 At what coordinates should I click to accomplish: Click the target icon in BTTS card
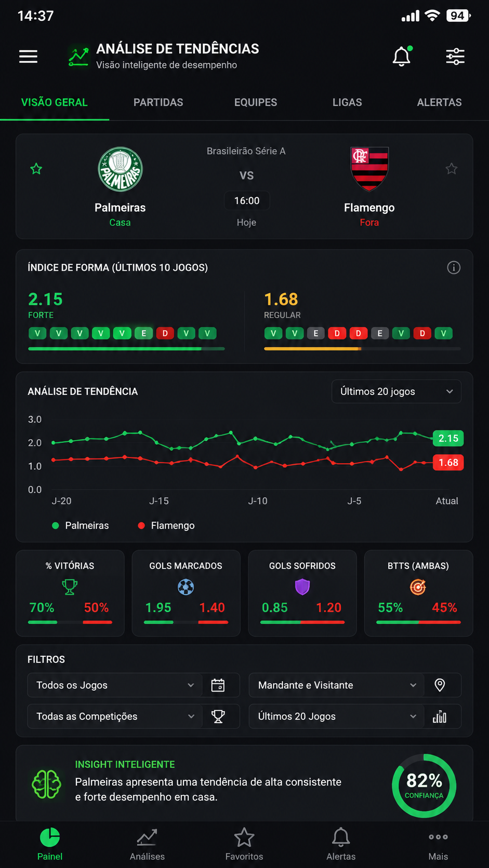418,587
